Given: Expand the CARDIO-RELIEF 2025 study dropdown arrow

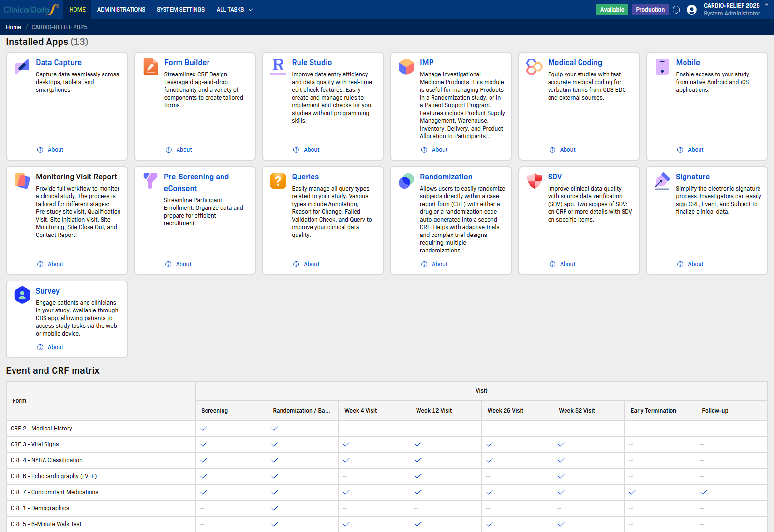Looking at the screenshot, I should (x=767, y=5).
